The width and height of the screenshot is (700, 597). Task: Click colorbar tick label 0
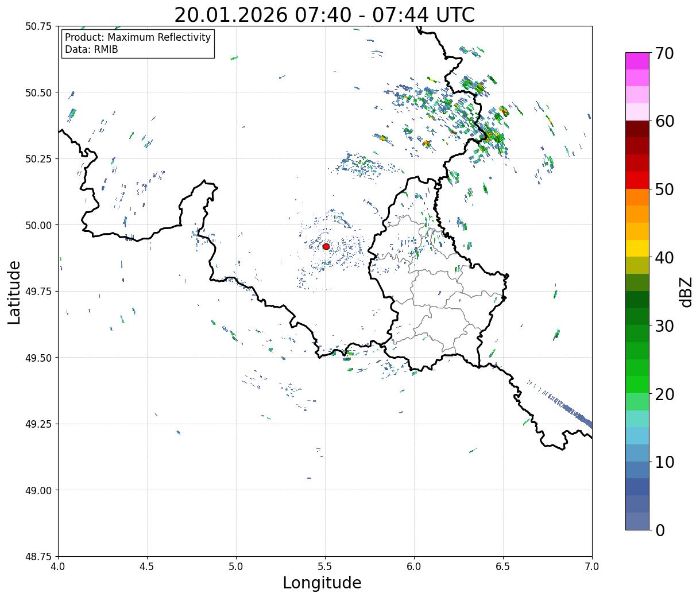coord(660,530)
